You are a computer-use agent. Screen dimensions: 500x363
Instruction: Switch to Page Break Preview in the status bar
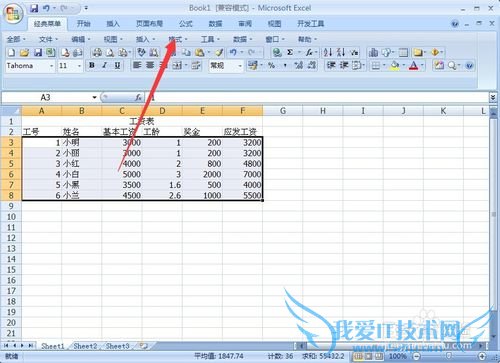[379, 357]
